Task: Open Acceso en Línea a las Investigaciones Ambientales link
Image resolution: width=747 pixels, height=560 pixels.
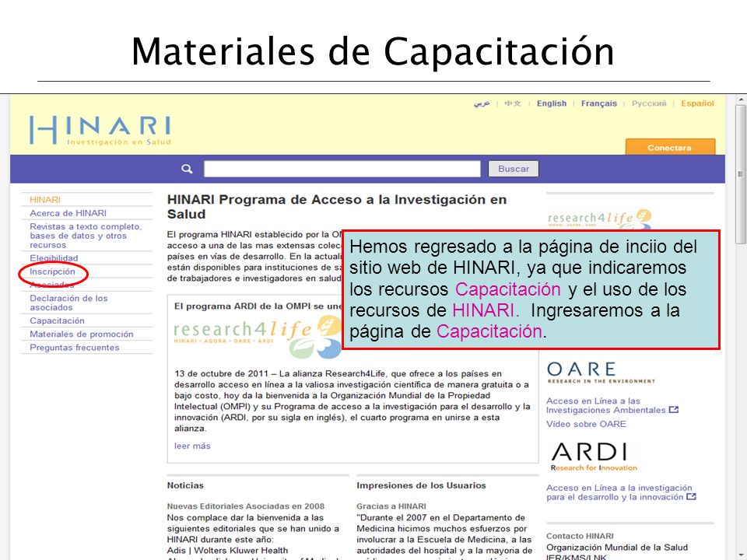Action: 606,406
